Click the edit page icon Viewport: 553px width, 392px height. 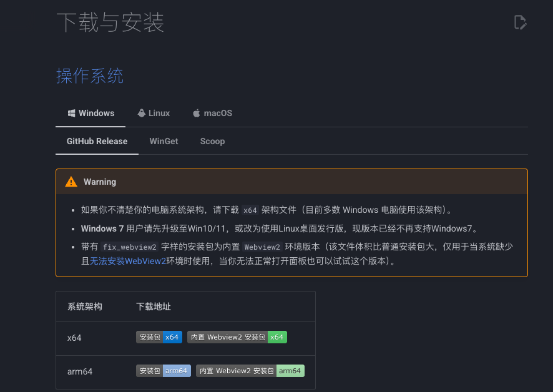520,23
